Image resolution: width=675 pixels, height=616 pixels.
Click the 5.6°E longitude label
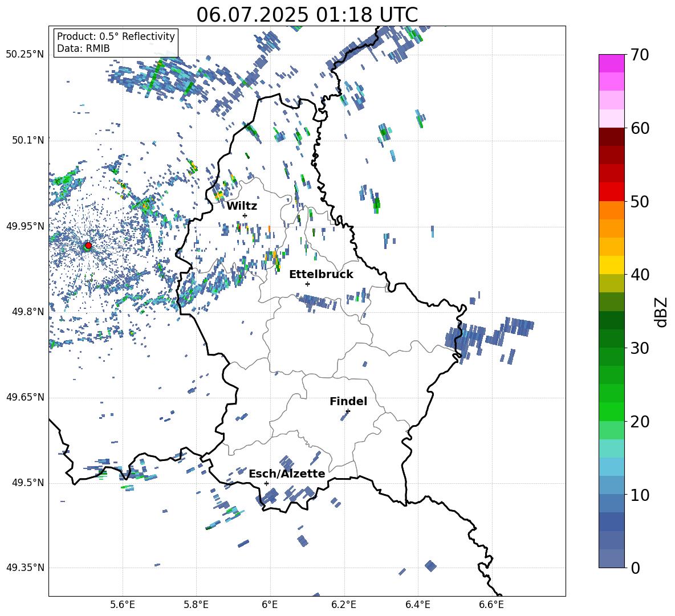click(x=123, y=605)
